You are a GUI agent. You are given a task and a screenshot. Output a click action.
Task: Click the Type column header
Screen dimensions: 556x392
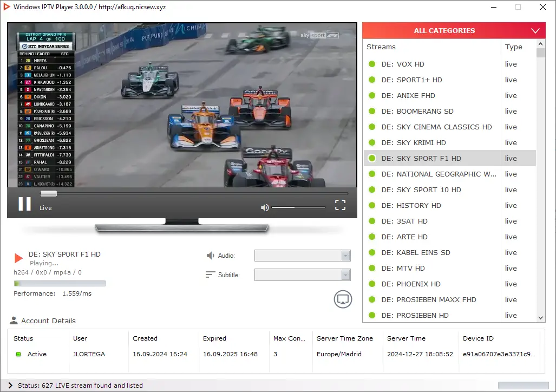[x=513, y=47]
